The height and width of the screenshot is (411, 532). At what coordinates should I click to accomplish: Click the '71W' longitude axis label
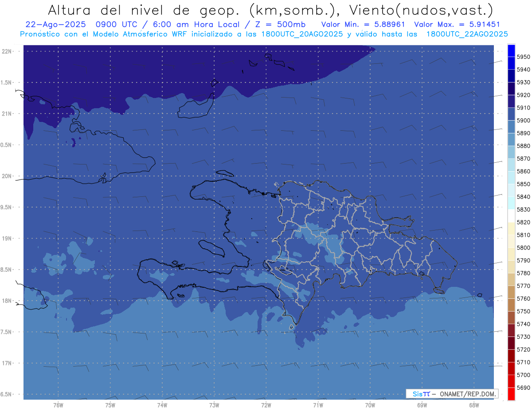318,405
